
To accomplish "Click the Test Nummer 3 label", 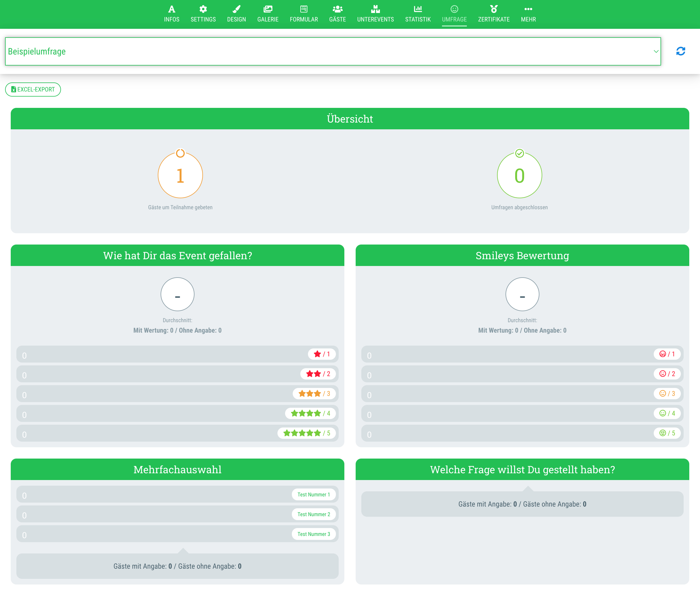I will [x=314, y=534].
